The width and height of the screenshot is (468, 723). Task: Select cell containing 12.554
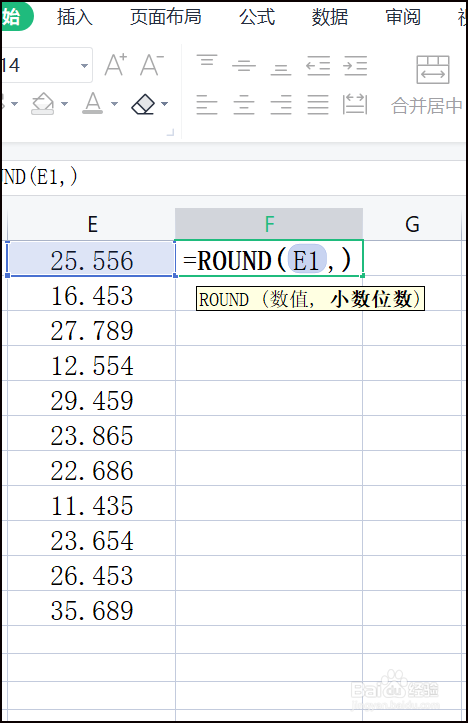click(92, 364)
